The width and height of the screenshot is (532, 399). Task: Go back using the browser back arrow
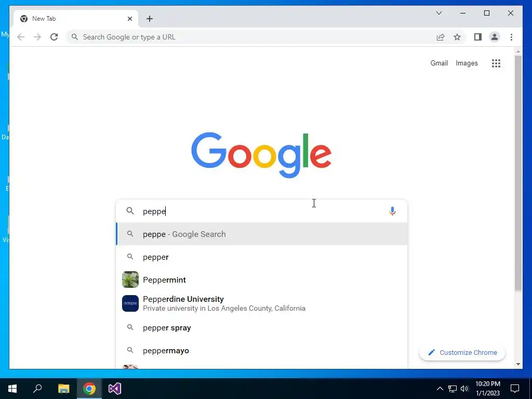point(21,37)
